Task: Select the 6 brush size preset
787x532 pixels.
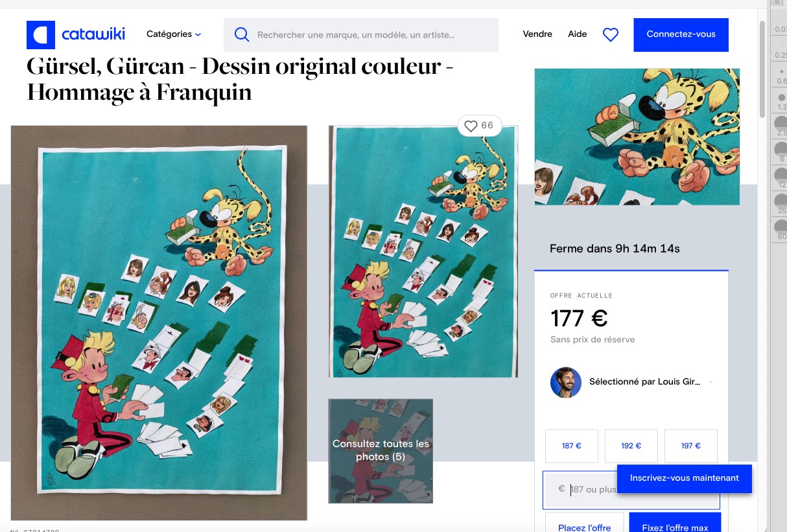Action: 781,151
